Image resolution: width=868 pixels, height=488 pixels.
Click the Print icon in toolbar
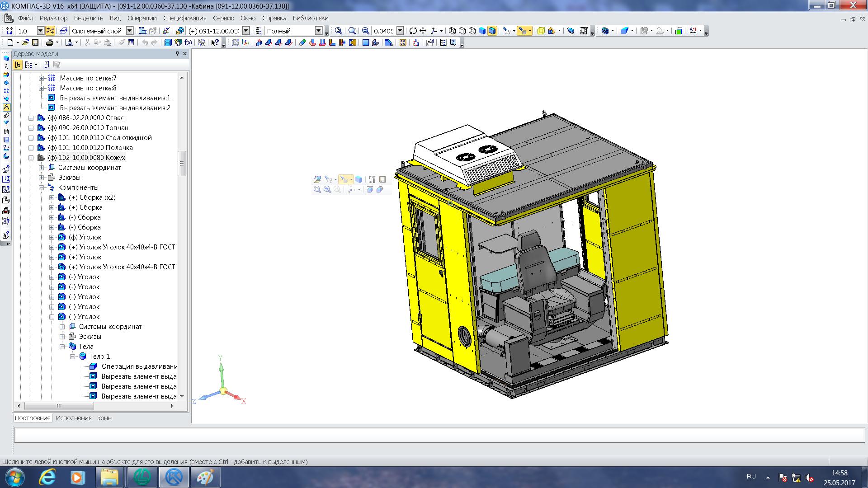(x=49, y=42)
